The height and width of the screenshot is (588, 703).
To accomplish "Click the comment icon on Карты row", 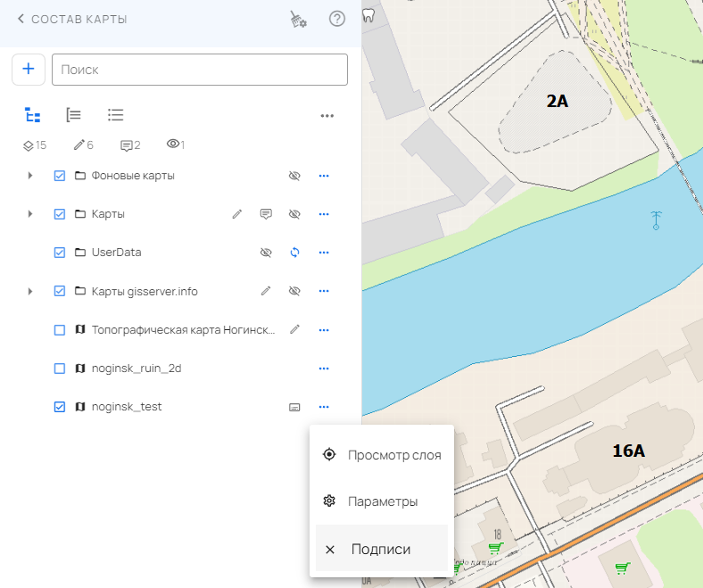I will [x=266, y=214].
